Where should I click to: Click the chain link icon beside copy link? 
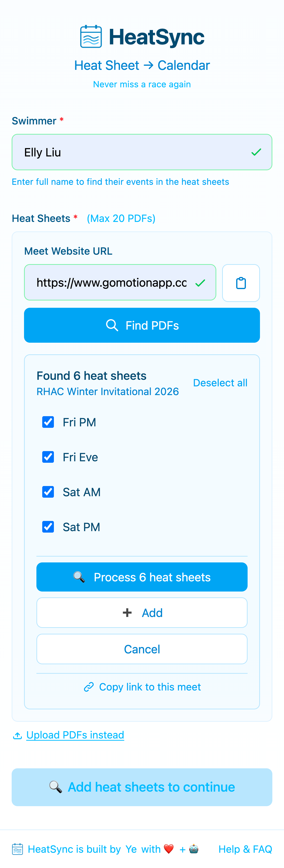tap(89, 687)
